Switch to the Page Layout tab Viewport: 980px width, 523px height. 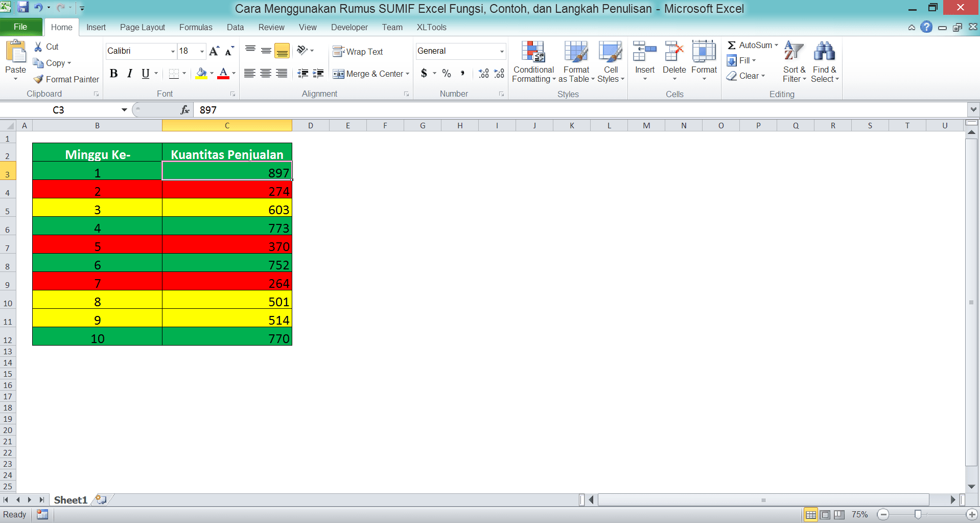[x=143, y=27]
